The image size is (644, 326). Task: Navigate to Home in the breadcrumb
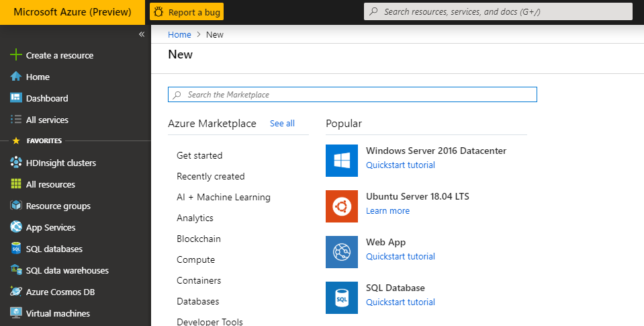pyautogui.click(x=179, y=34)
